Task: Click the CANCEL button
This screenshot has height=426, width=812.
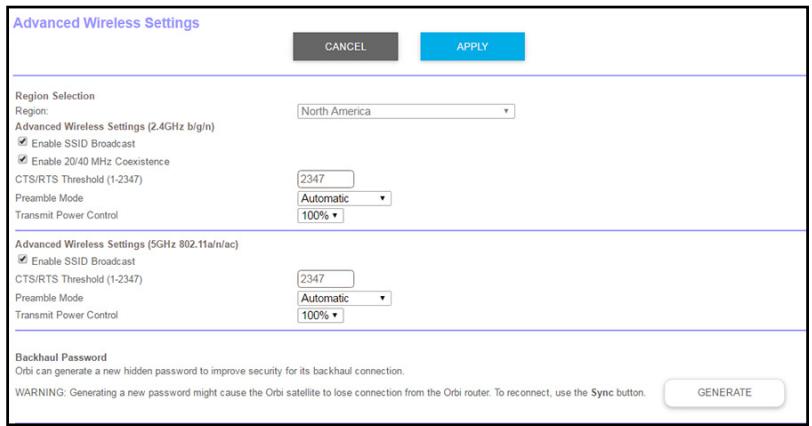Action: tap(345, 47)
